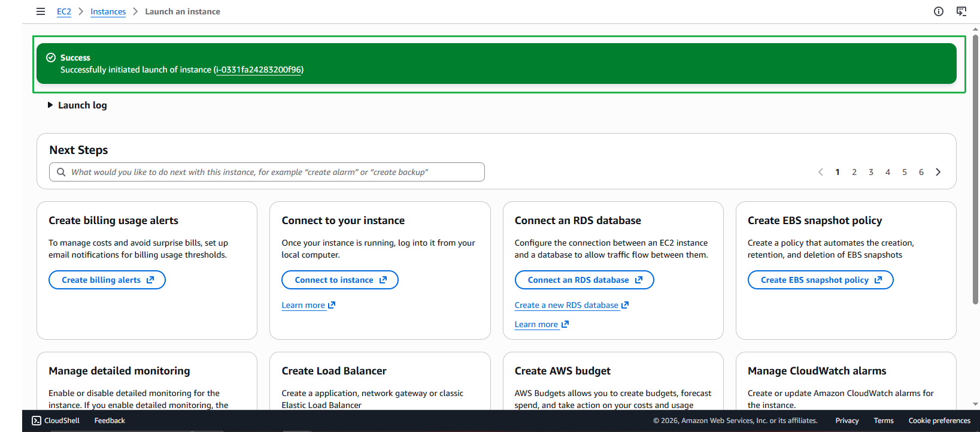Open Learn more under Connect to your instance

tap(308, 305)
